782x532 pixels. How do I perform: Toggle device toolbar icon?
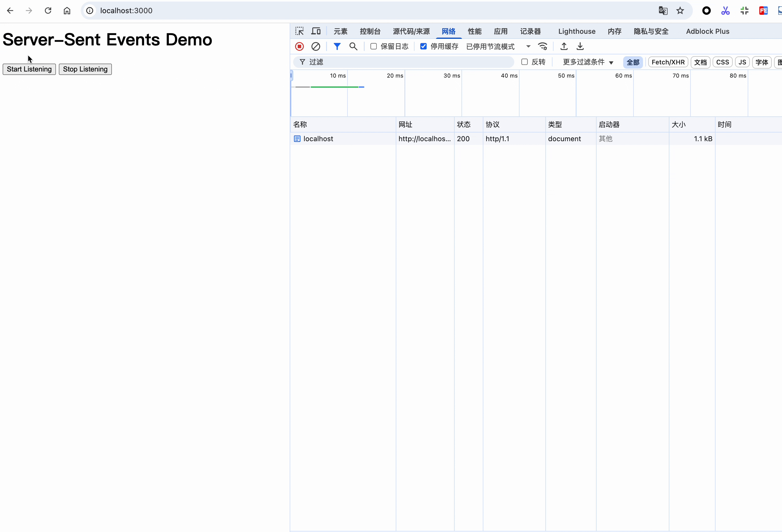click(x=316, y=31)
